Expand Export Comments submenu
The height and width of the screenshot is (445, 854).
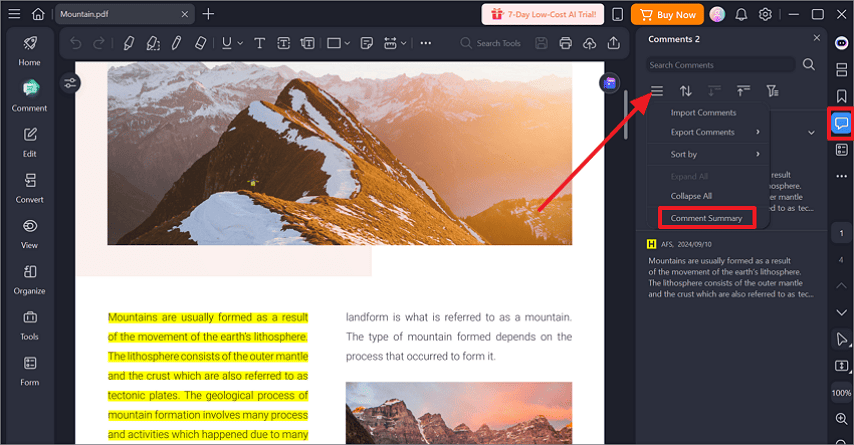click(708, 132)
